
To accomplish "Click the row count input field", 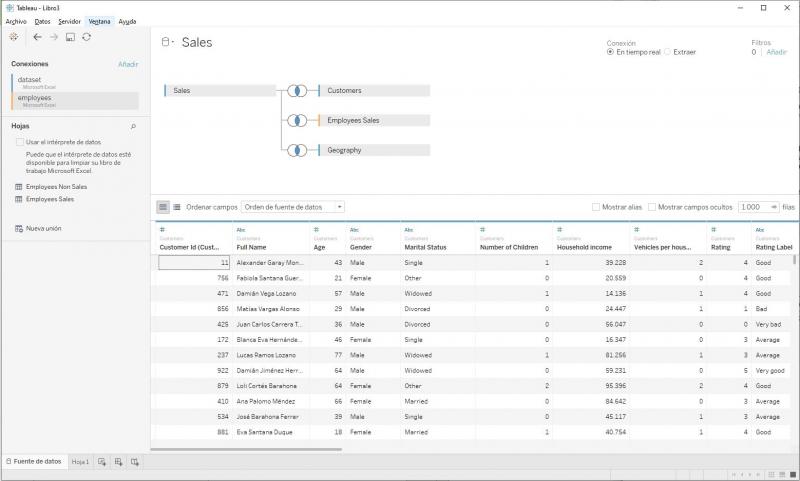I will pos(756,207).
